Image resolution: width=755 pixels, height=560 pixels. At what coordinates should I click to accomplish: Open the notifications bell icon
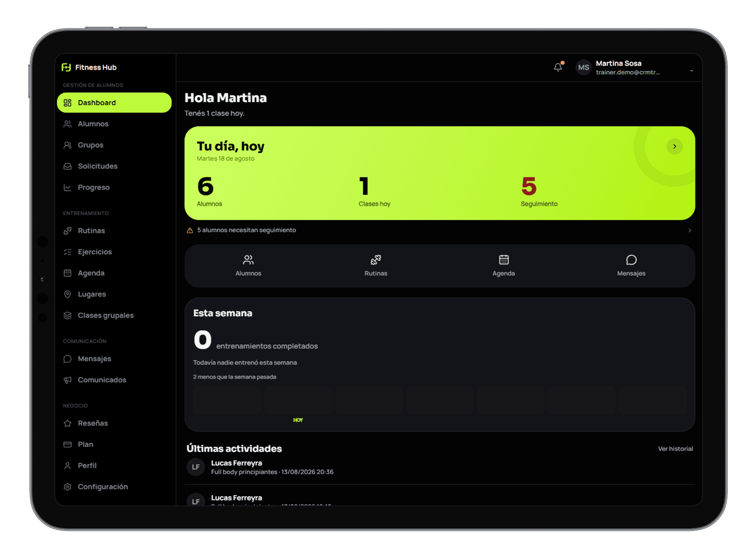tap(558, 67)
